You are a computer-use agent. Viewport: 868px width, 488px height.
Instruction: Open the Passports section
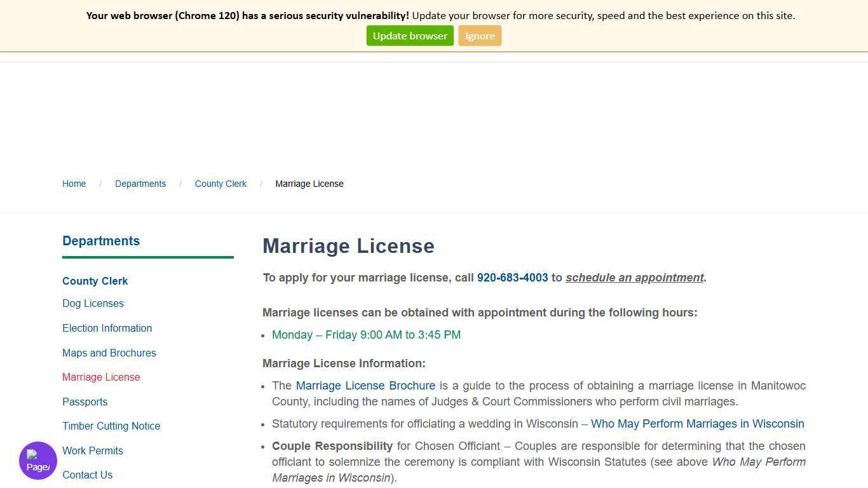(x=85, y=402)
